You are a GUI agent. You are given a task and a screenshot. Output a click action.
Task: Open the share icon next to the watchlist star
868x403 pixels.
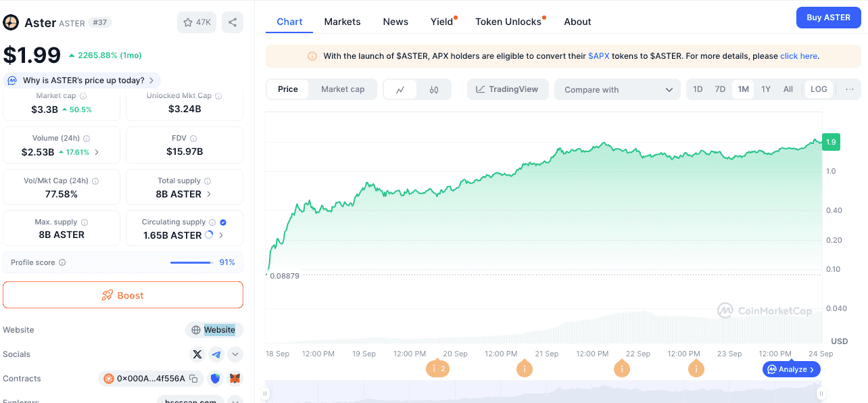233,22
